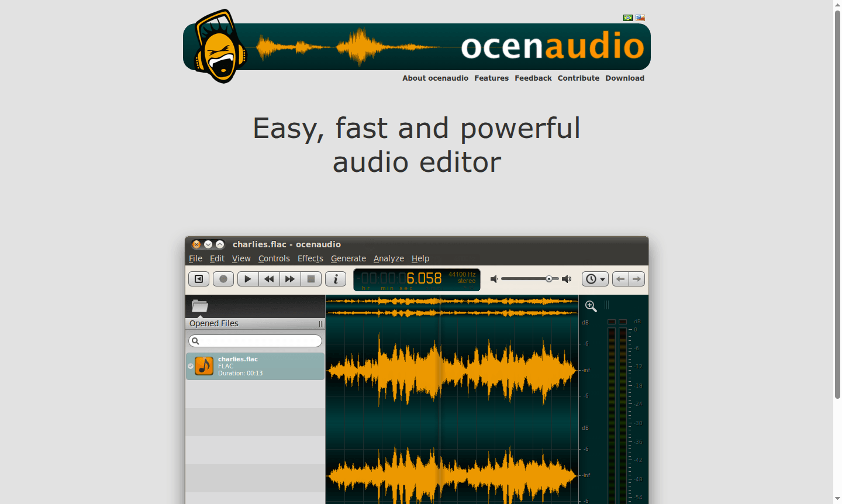Fast forward through the audio
The height and width of the screenshot is (504, 842).
coord(289,279)
